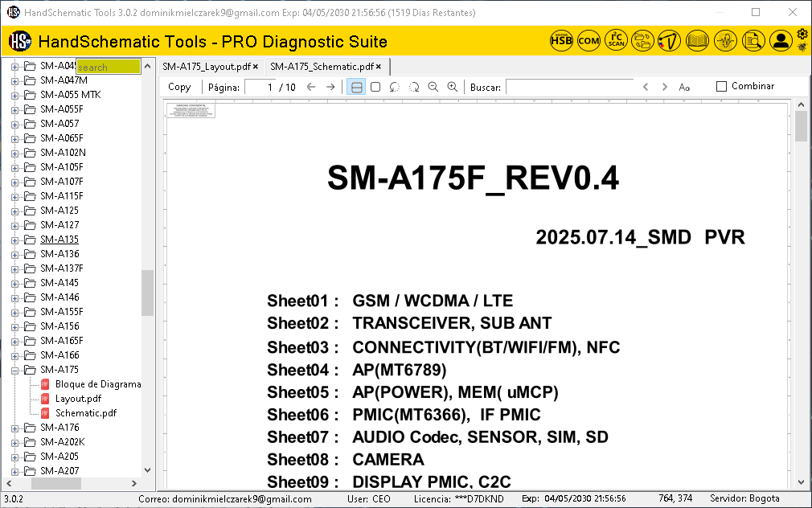Select single page view mode
The height and width of the screenshot is (508, 812).
tap(375, 87)
